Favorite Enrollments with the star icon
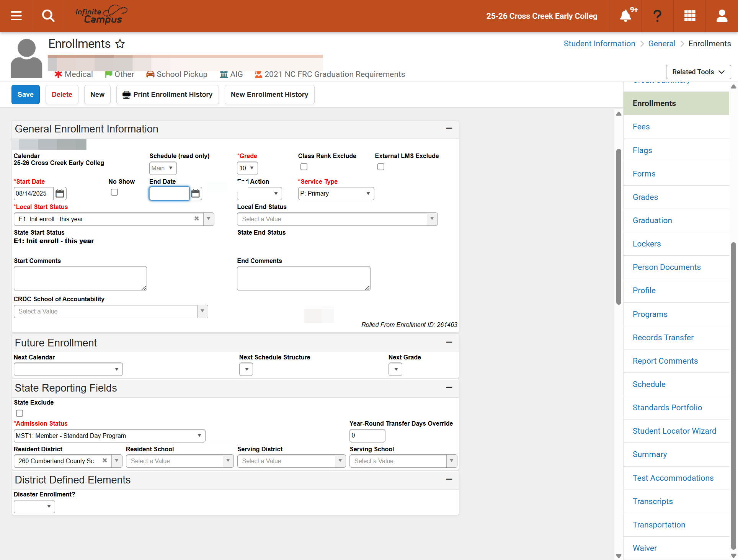This screenshot has height=560, width=738. point(120,44)
